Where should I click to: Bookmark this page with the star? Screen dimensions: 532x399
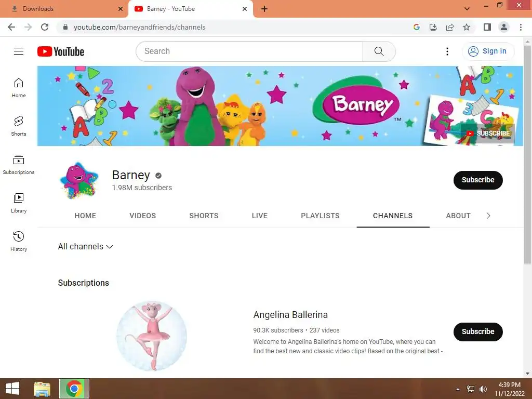point(467,27)
